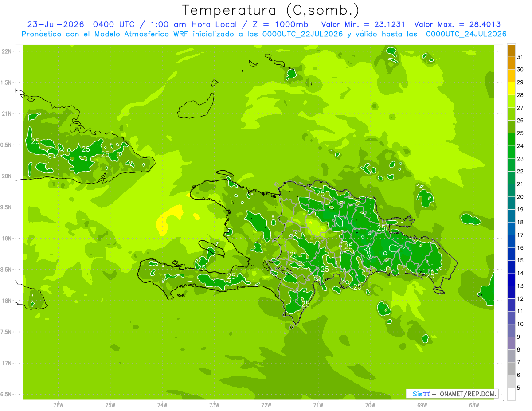Select the purple legend swatch between 8 and 9
This screenshot has height=411, width=532.
click(511, 343)
